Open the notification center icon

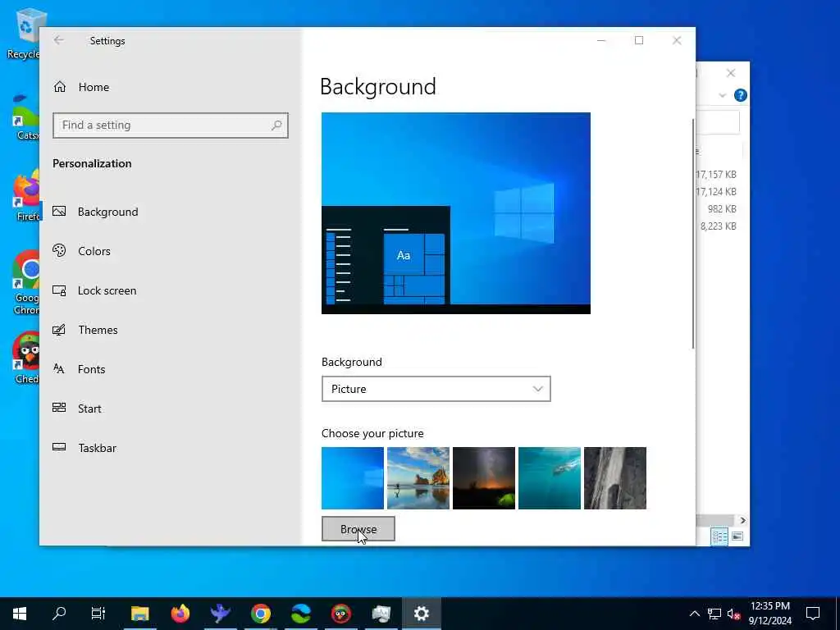(x=813, y=614)
